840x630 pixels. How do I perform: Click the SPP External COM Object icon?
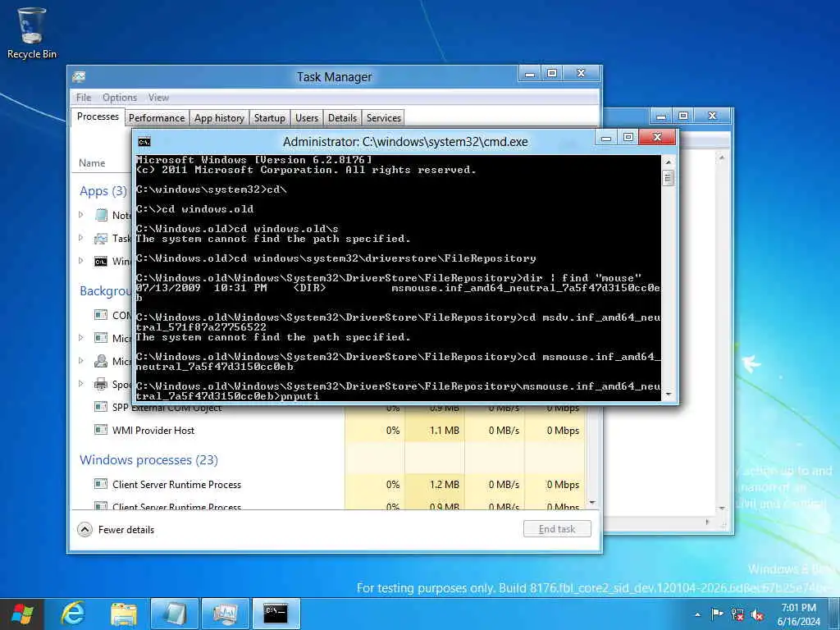[101, 407]
